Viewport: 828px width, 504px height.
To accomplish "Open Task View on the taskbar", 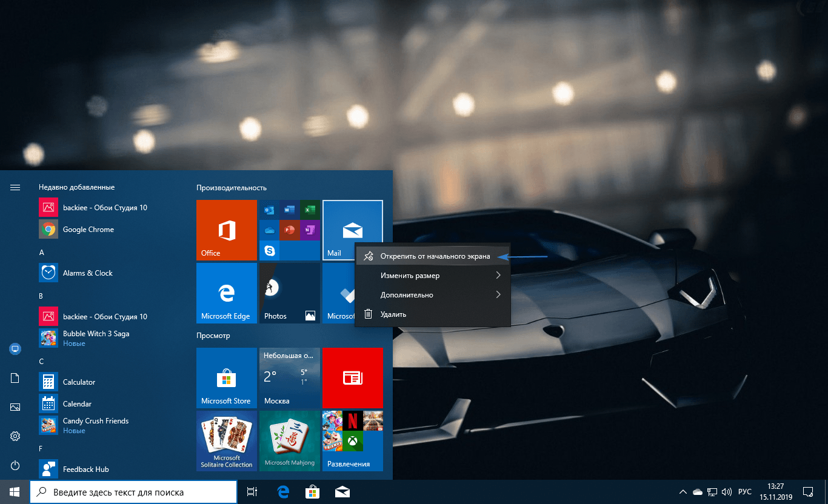I will (x=252, y=492).
